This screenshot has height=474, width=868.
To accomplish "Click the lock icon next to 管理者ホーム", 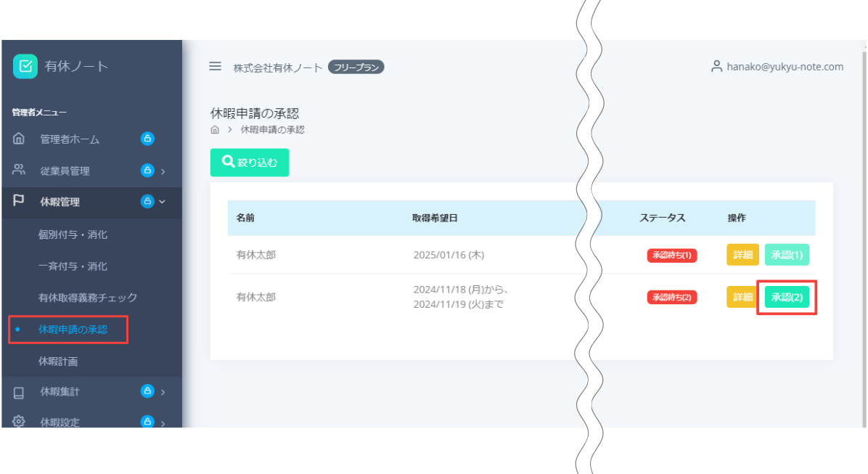I will pos(147,138).
